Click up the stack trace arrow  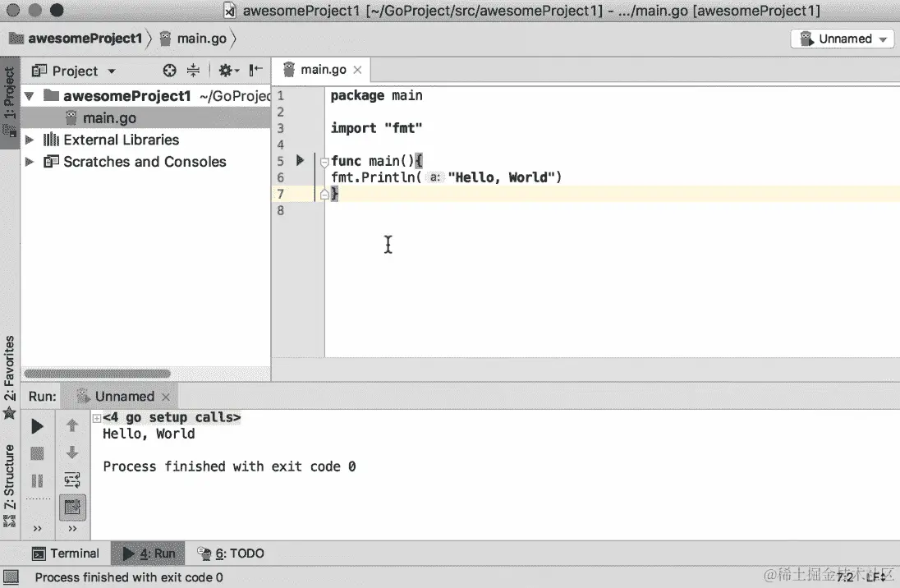tap(72, 425)
